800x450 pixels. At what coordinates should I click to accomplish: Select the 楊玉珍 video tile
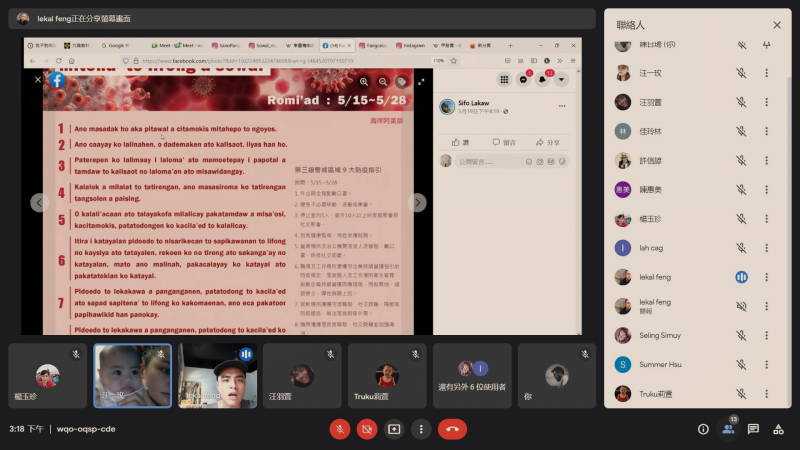pos(47,376)
